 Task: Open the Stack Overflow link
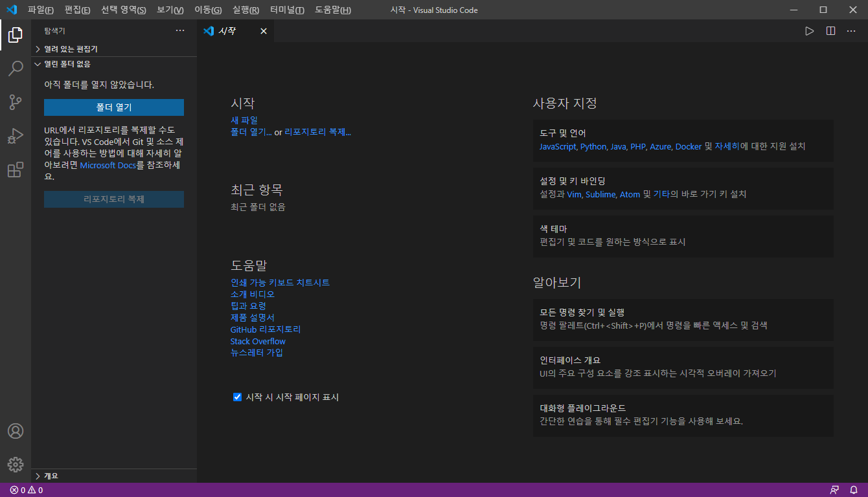pos(258,341)
